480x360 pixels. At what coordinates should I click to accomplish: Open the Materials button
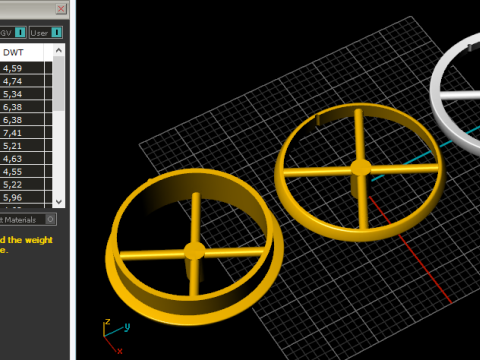coord(28,220)
